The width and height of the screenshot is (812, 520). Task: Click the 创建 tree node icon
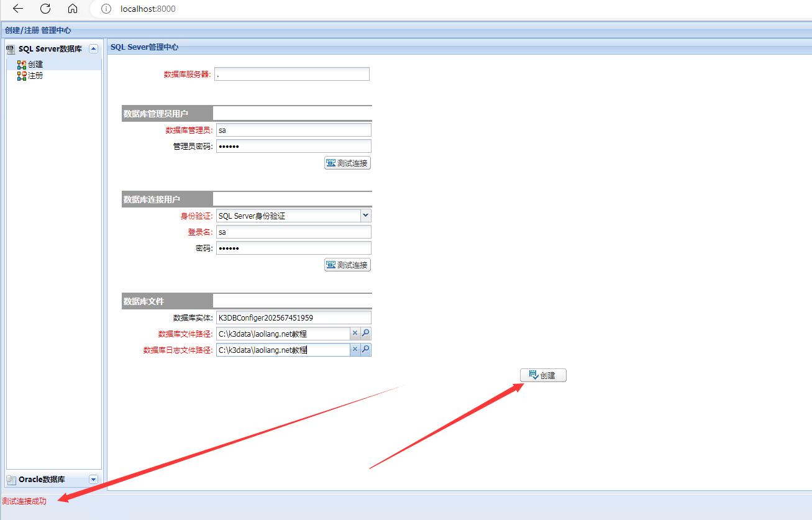[x=22, y=64]
